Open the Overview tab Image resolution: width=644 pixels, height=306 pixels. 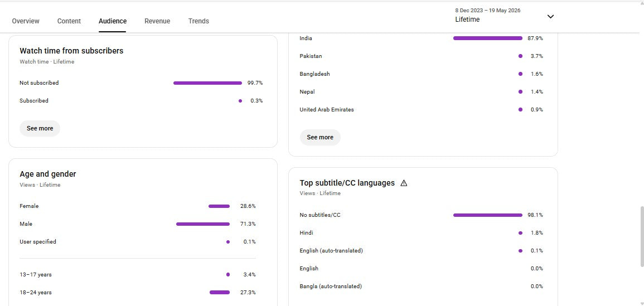coord(26,21)
